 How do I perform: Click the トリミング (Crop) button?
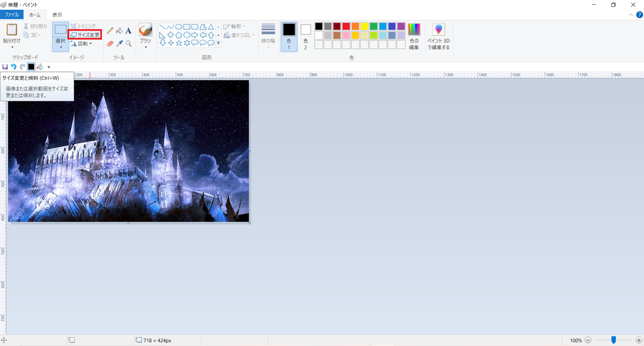pos(83,26)
